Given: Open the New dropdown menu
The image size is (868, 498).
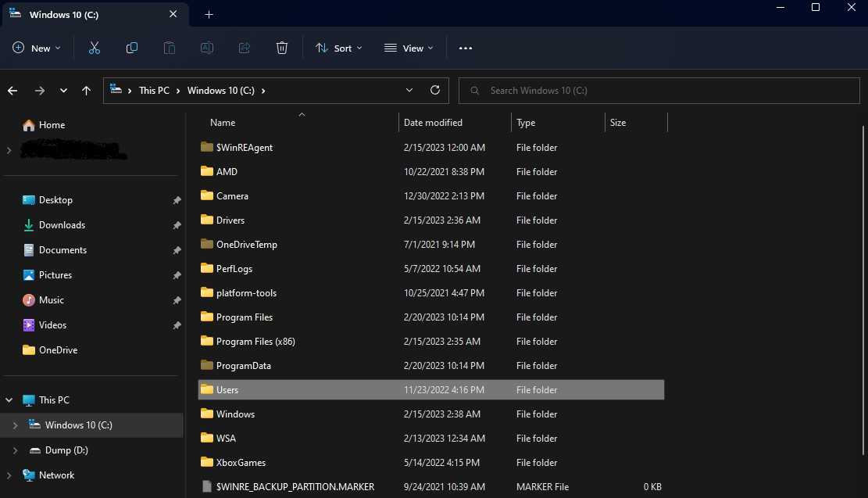Looking at the screenshot, I should pos(37,48).
